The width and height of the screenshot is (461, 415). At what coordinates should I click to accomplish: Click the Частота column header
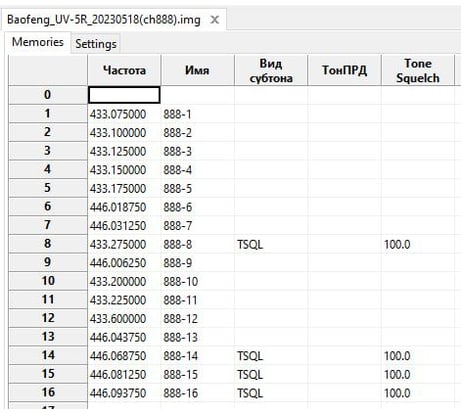pos(124,70)
